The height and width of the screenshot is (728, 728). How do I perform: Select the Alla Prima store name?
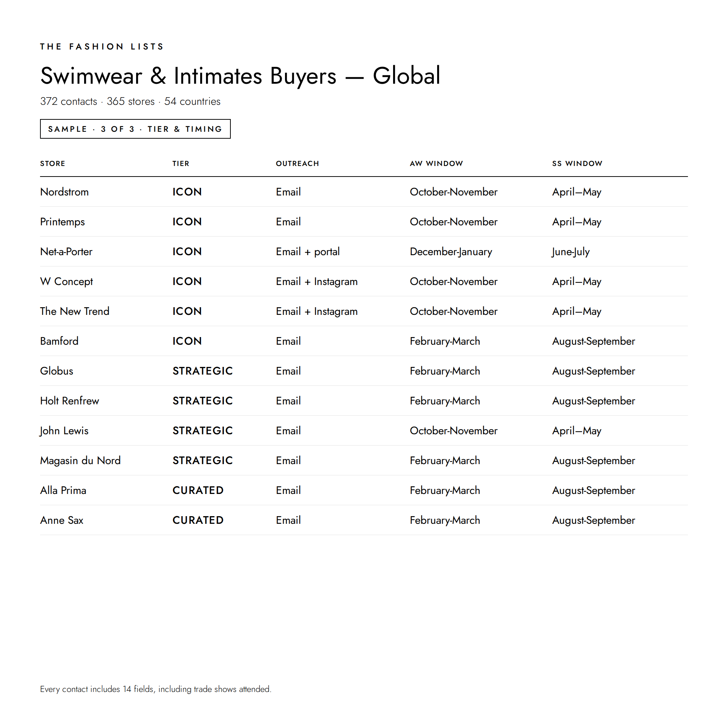[x=63, y=490]
